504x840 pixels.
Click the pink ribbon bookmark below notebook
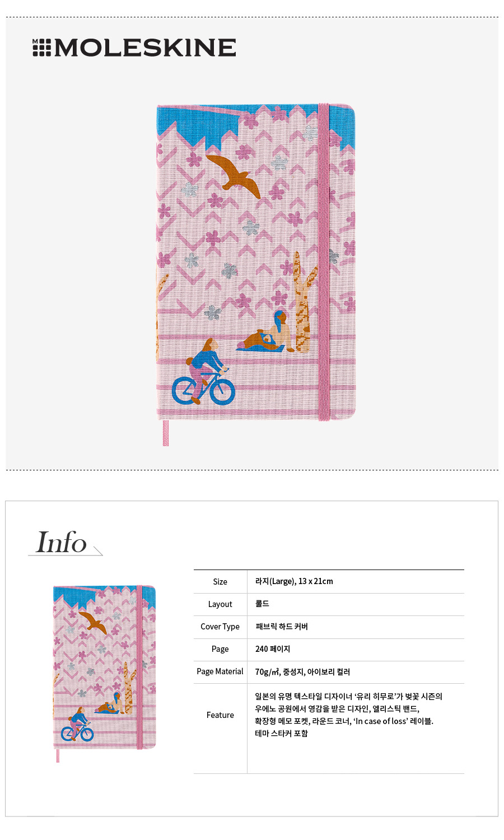click(x=165, y=433)
